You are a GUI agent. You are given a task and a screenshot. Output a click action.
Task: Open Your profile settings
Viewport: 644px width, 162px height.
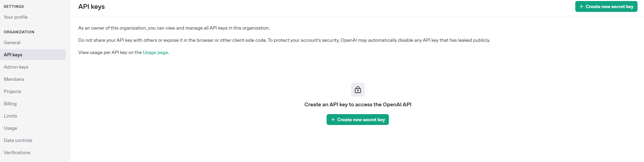(16, 17)
